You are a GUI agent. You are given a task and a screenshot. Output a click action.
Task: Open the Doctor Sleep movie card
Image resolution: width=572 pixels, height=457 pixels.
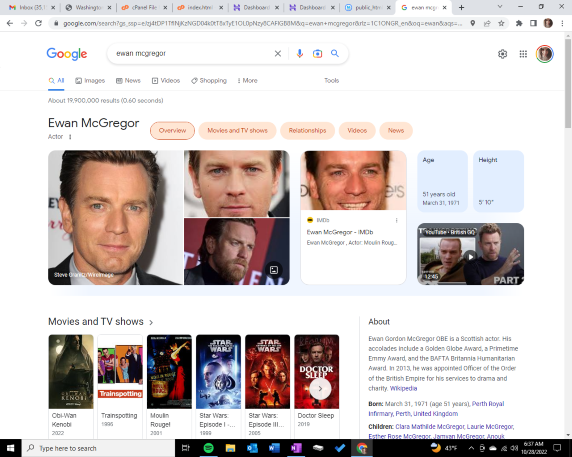click(x=317, y=386)
